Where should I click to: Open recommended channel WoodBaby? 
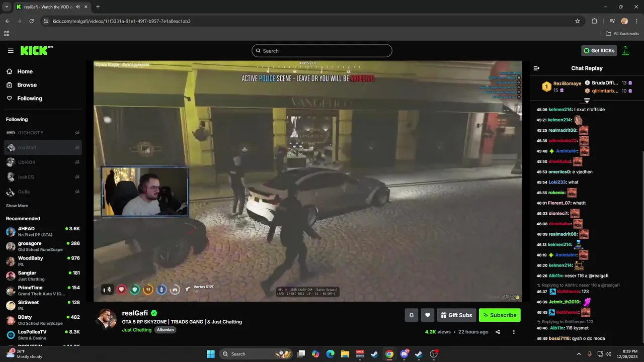point(43,261)
